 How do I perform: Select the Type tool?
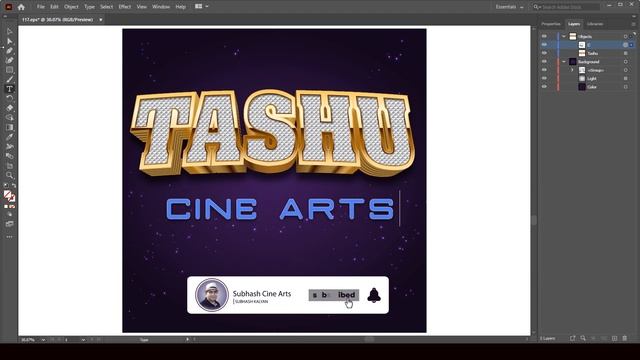tap(9, 89)
